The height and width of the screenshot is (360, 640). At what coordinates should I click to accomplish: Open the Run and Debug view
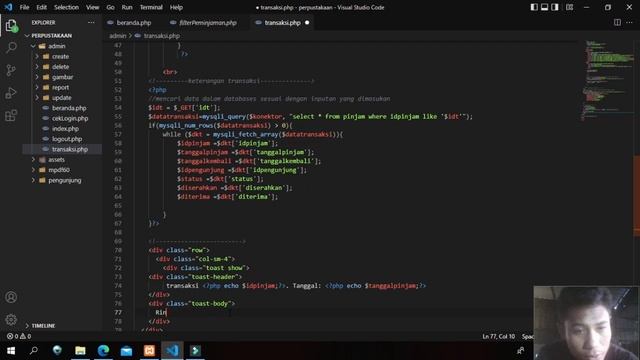pos(11,93)
